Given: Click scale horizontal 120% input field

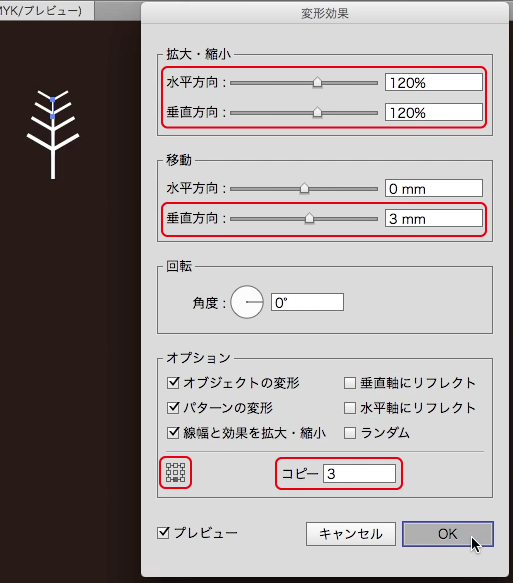Looking at the screenshot, I should [x=434, y=82].
